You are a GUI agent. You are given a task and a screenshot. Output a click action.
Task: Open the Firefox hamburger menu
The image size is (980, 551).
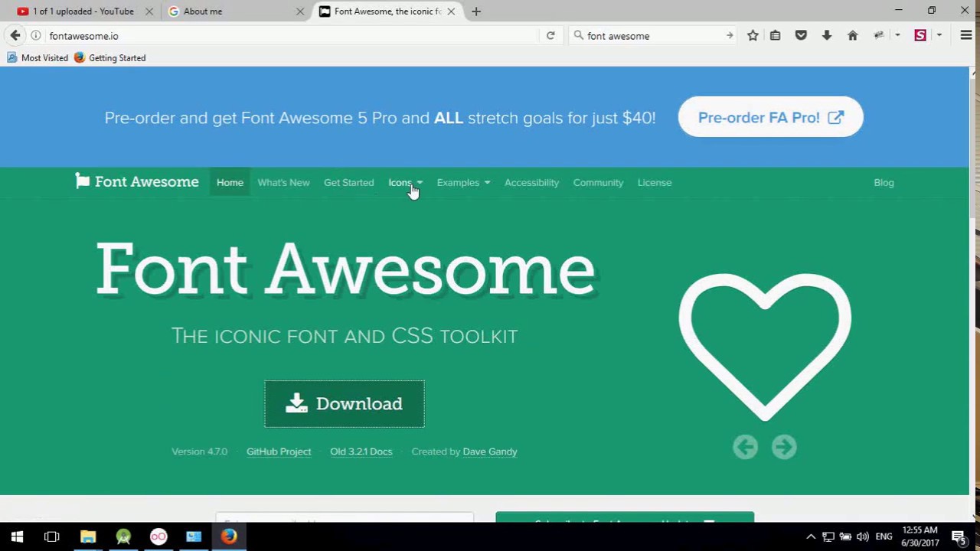[x=965, y=35]
